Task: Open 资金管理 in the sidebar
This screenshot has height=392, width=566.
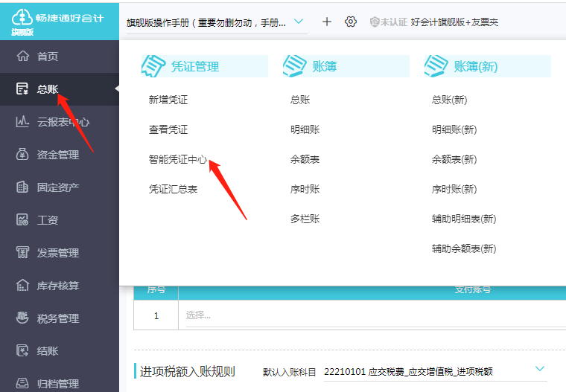Action: point(60,155)
